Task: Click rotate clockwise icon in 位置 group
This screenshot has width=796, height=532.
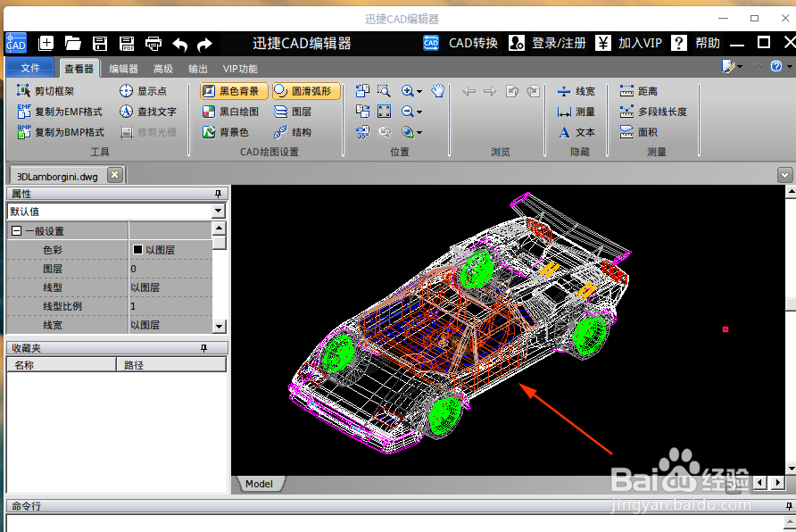Action: point(362,112)
